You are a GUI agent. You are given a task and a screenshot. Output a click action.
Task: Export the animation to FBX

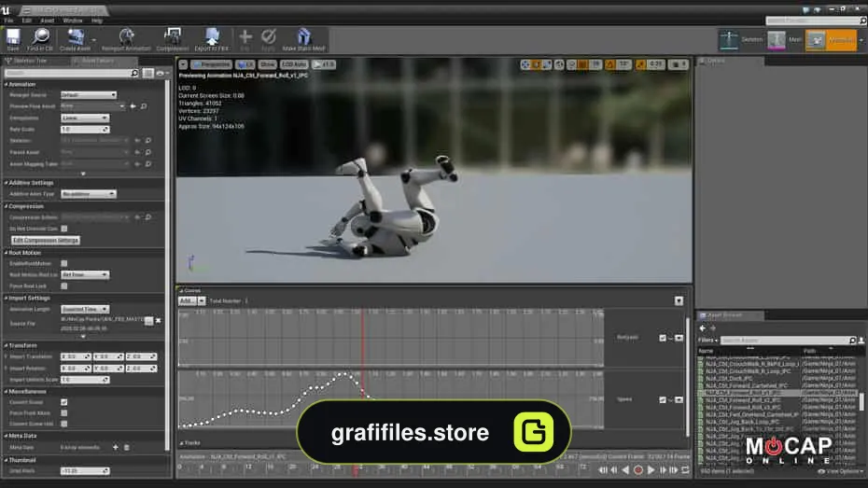[212, 40]
